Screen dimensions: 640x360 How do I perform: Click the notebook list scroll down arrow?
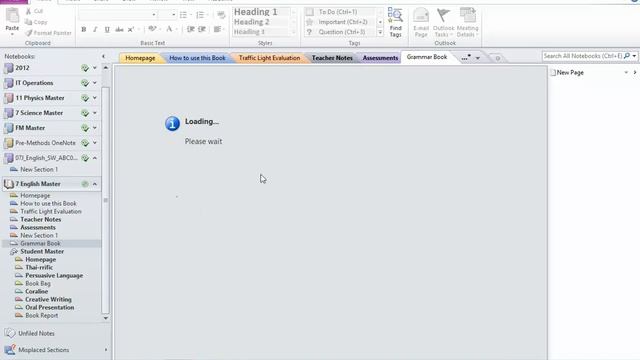coord(106,318)
